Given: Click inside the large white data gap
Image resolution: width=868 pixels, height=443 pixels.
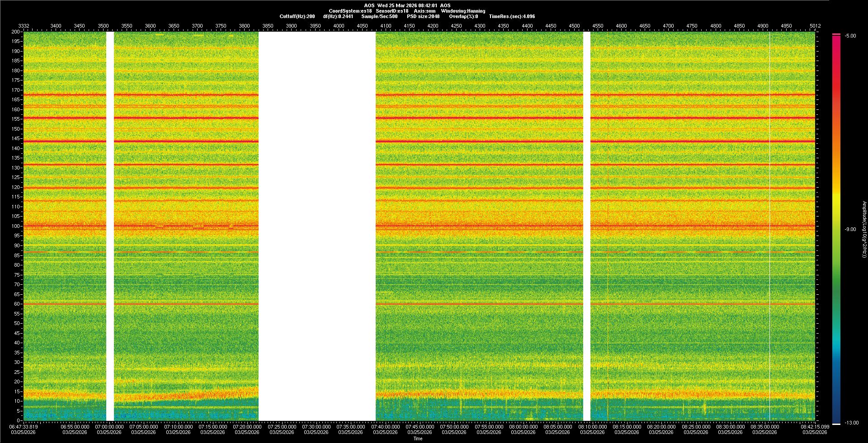Looking at the screenshot, I should click(316, 226).
